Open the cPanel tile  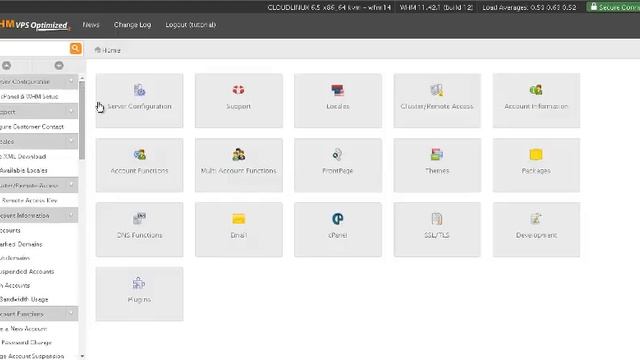(338, 229)
